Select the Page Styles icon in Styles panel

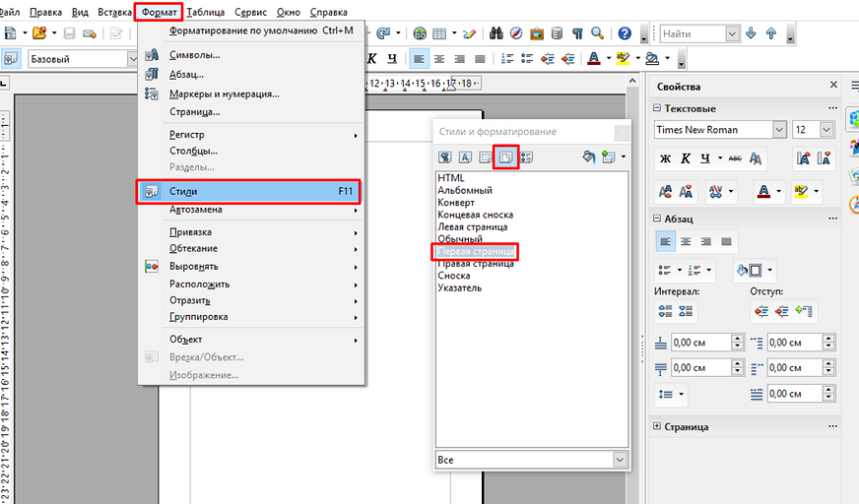point(505,157)
